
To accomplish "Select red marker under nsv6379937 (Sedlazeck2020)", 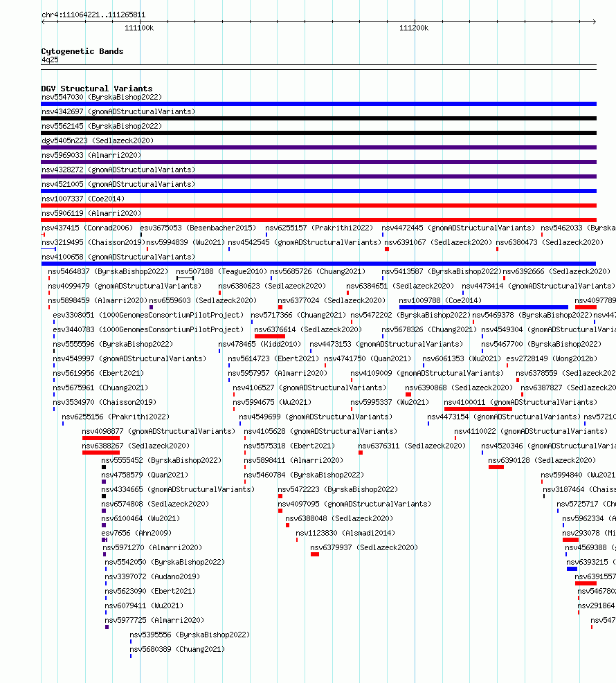I will 315,554.
